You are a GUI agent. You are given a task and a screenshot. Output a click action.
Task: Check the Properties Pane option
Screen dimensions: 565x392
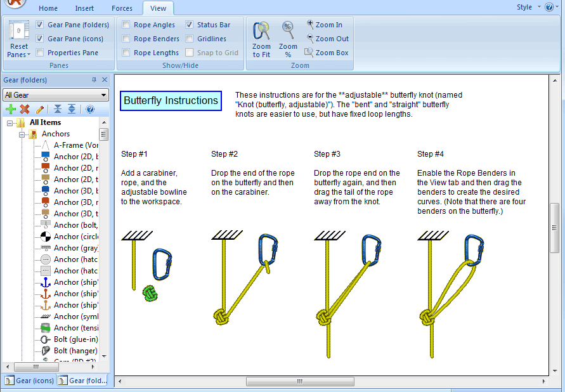point(41,53)
